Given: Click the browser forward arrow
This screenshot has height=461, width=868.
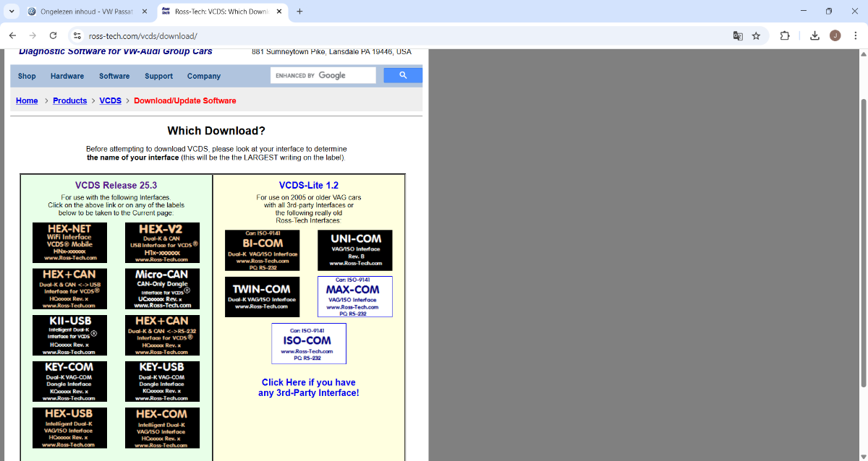Looking at the screenshot, I should [x=33, y=35].
